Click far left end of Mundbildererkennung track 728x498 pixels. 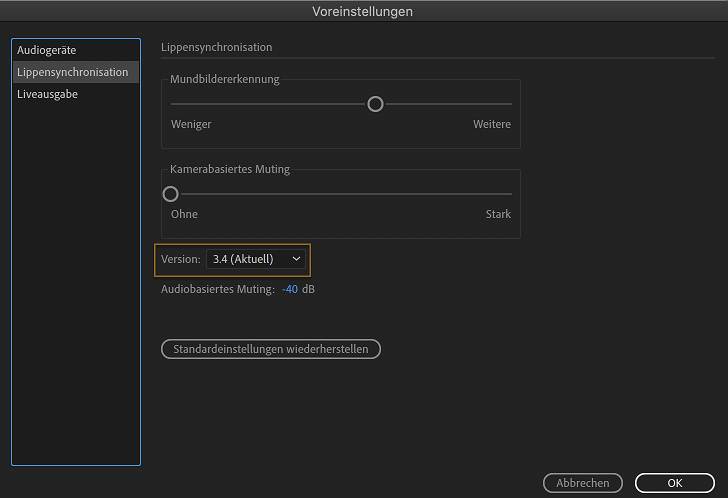173,104
